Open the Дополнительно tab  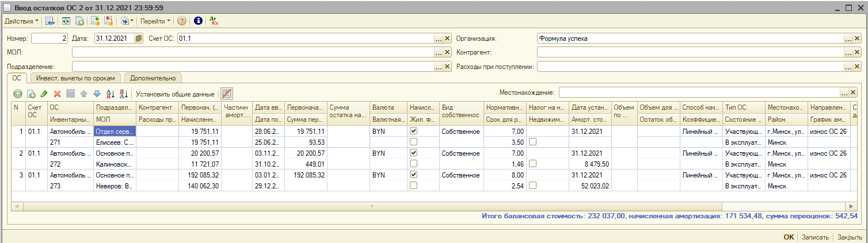153,78
